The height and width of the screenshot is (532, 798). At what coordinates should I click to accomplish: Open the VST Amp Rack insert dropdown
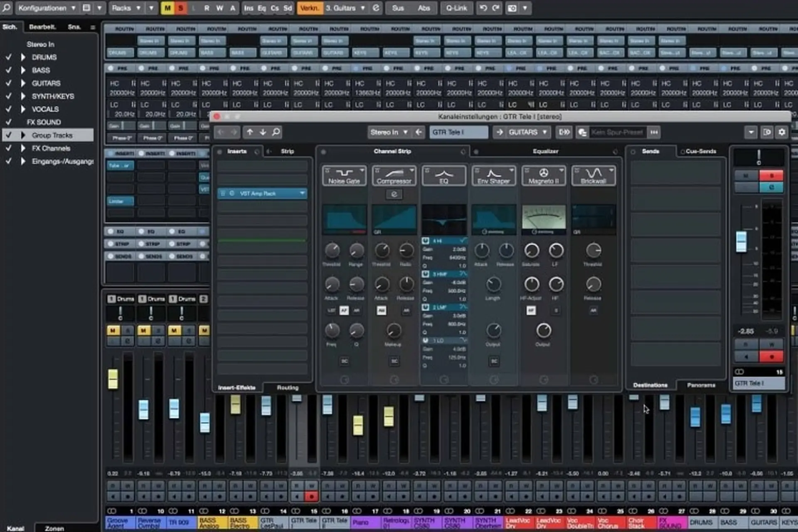click(x=302, y=193)
